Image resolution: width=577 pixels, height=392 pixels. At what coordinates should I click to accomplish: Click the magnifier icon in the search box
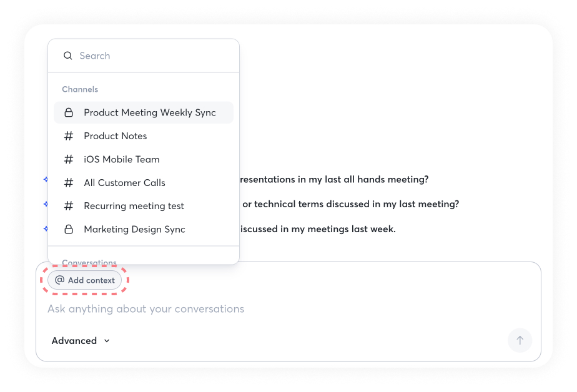point(68,56)
